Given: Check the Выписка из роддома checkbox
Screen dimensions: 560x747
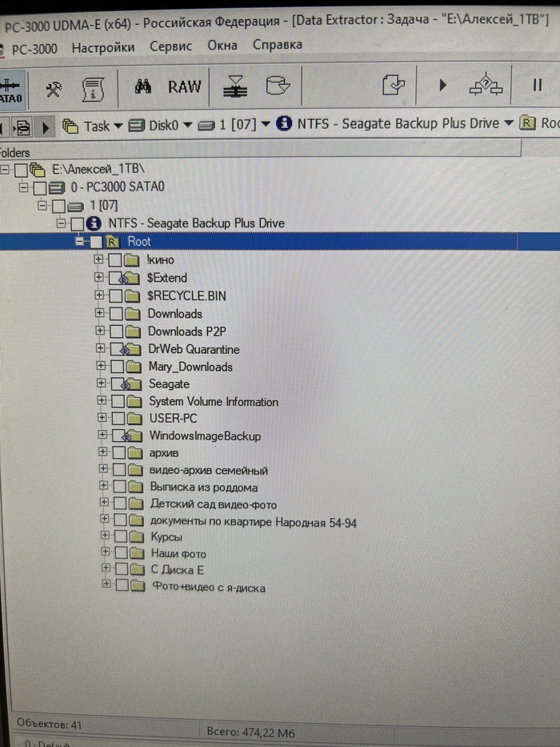Looking at the screenshot, I should click(x=119, y=487).
